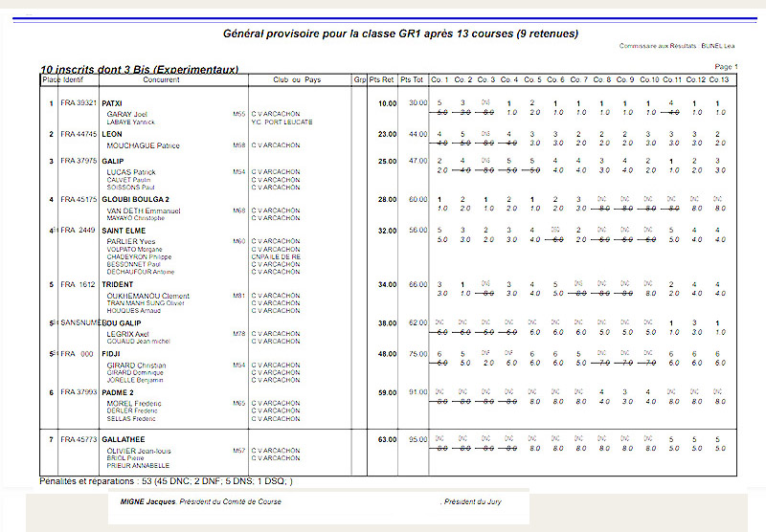Click SAINT ELME retained points 32.00

(388, 231)
